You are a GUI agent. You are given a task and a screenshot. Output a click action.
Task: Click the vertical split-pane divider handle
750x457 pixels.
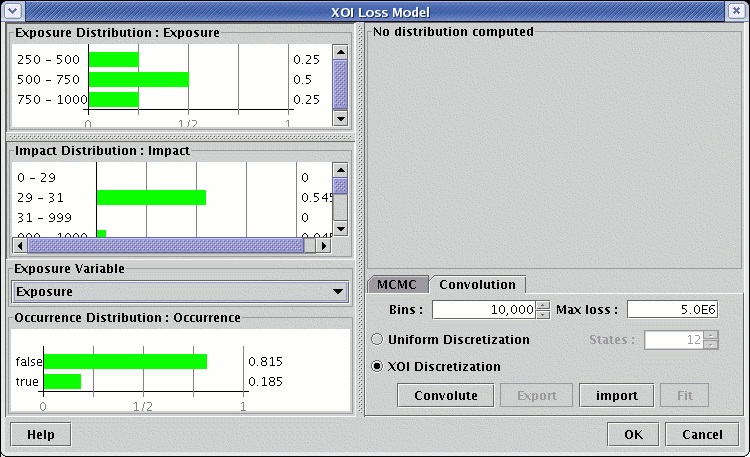pyautogui.click(x=360, y=219)
